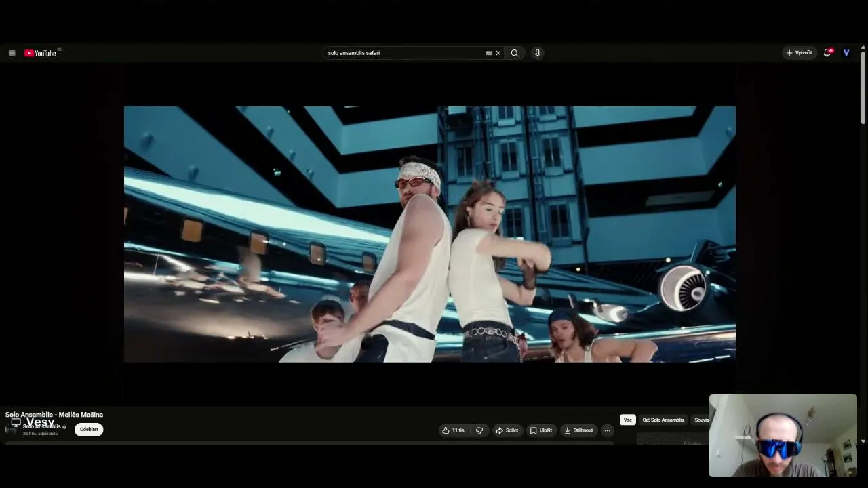Like the video with thumbs up
868x488 pixels.
click(x=454, y=430)
